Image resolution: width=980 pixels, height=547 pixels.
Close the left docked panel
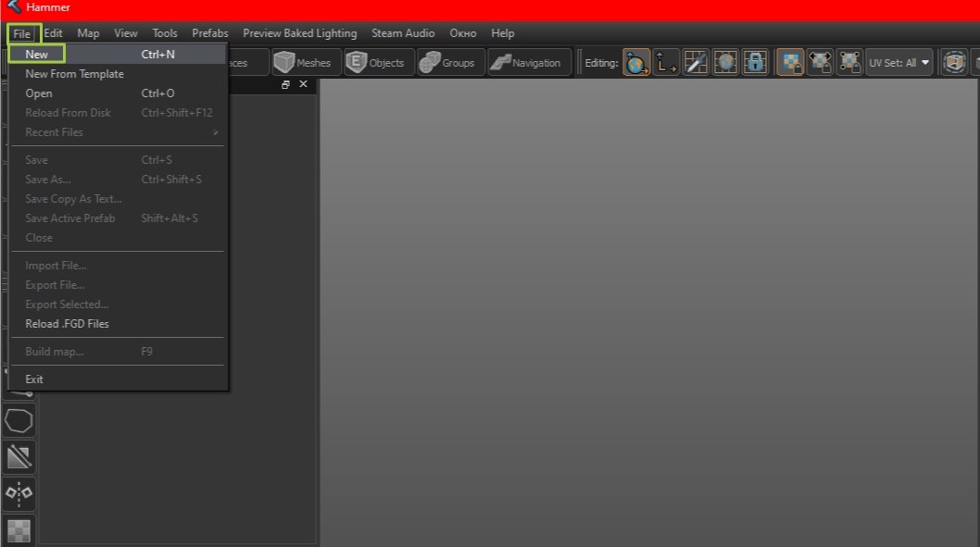[303, 84]
